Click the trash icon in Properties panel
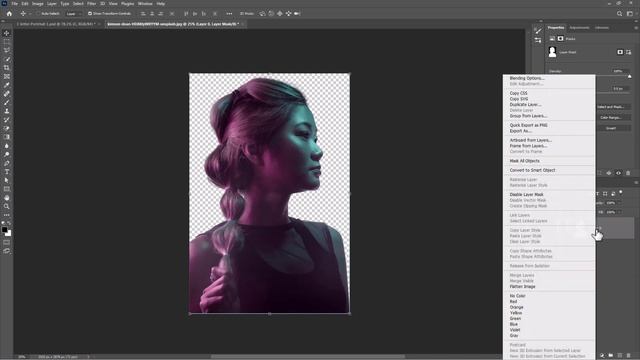Screen dimensions: 640x360 (628, 173)
